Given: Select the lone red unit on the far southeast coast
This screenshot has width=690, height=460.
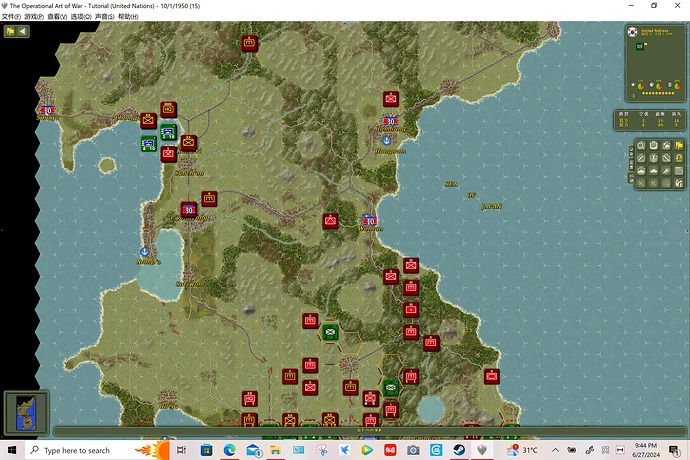Looking at the screenshot, I should 492,376.
